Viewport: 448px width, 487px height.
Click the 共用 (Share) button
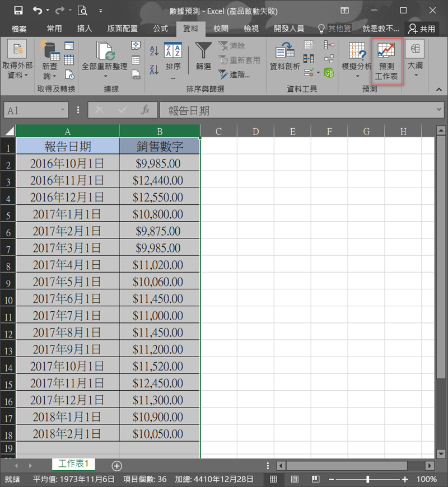coord(422,29)
